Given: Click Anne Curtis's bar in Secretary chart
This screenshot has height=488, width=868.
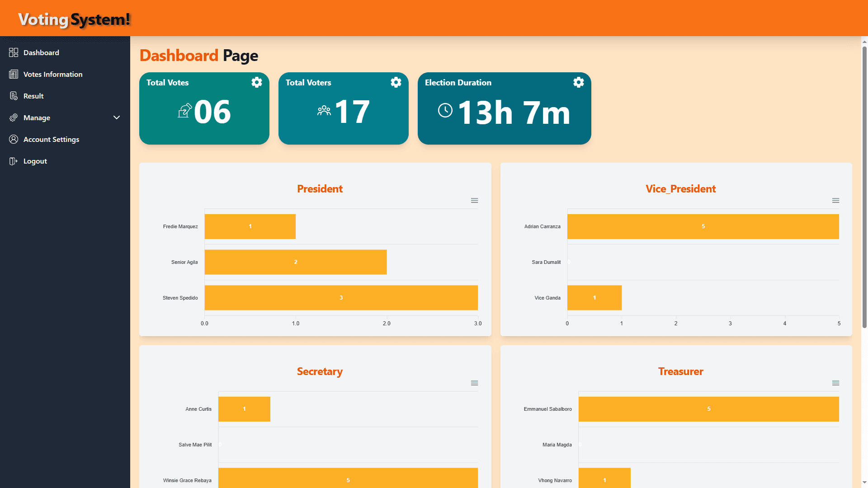Looking at the screenshot, I should pos(244,409).
